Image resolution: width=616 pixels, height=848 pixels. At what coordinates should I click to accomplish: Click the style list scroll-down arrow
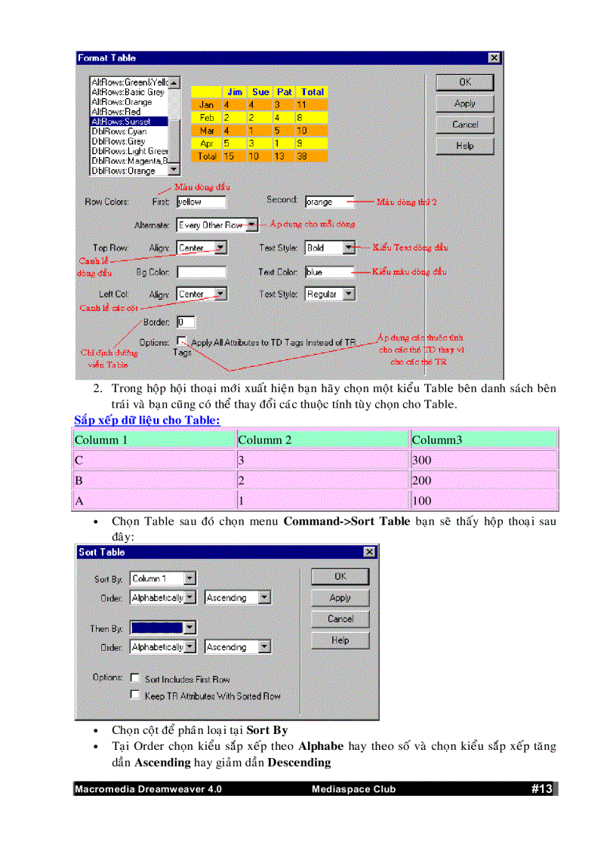[173, 170]
